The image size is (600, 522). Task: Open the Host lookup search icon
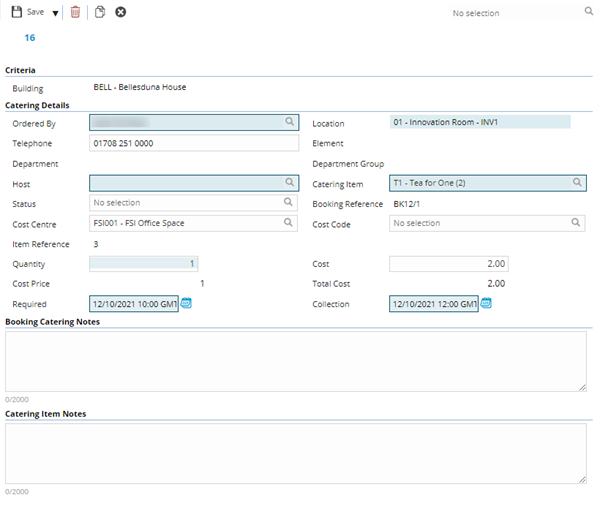(x=289, y=183)
